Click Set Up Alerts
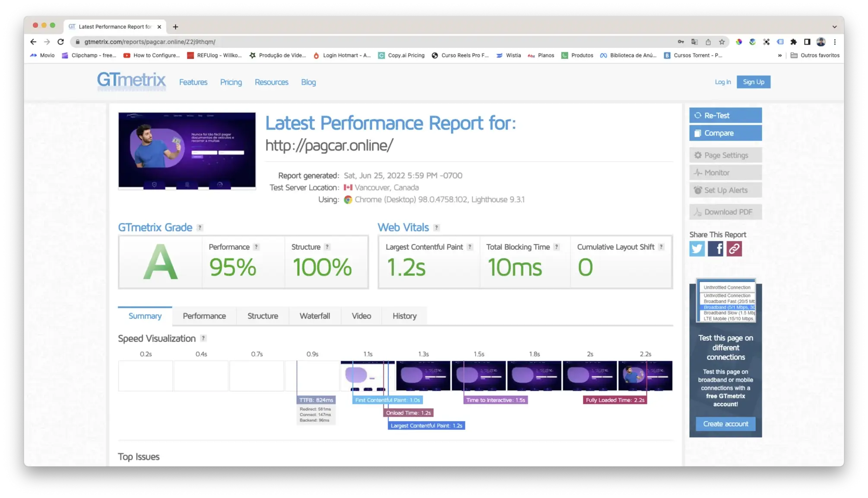This screenshot has height=498, width=868. point(725,190)
